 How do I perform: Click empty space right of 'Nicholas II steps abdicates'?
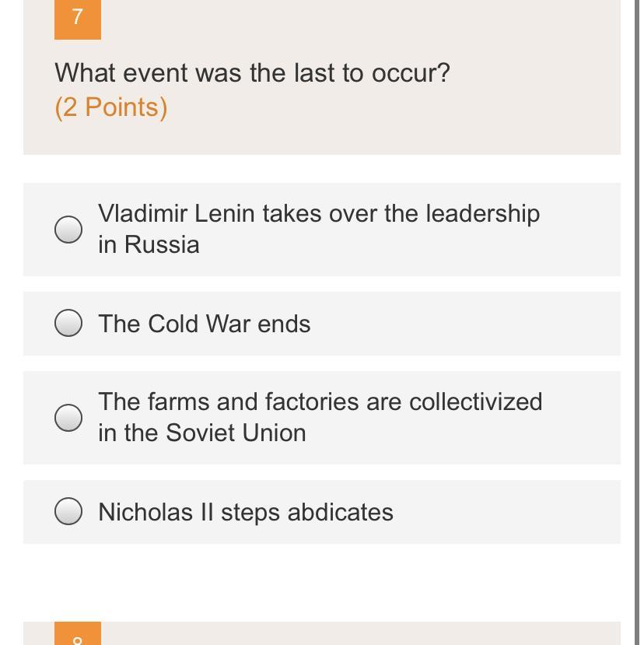tap(506, 512)
